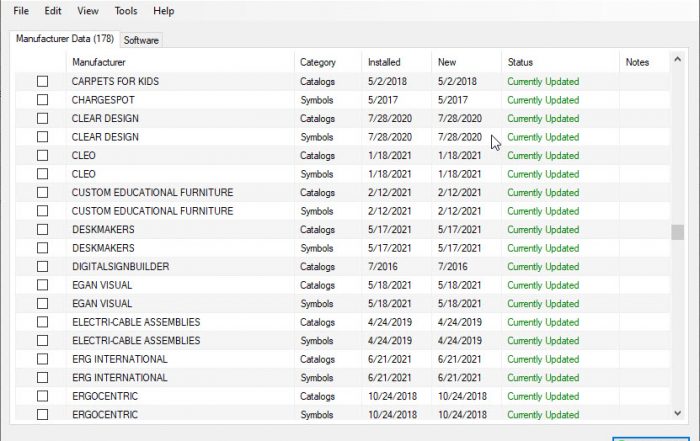Tick the CLEO Symbols row checkbox
The image size is (700, 441).
pos(42,174)
